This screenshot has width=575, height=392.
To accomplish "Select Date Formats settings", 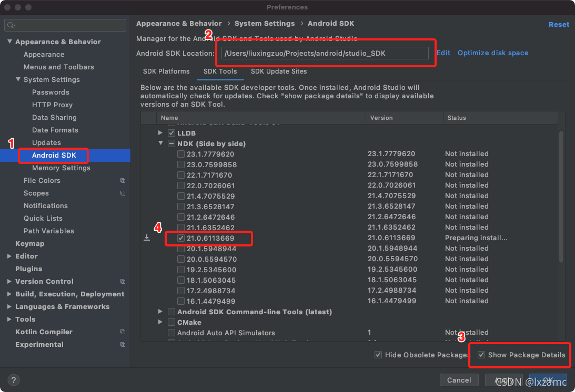I will click(x=55, y=130).
